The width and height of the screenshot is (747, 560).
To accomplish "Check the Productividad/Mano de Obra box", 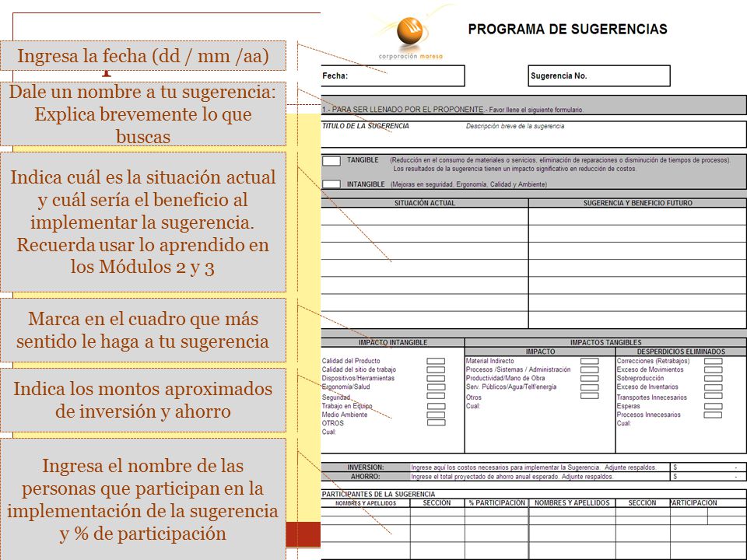I will tap(589, 378).
